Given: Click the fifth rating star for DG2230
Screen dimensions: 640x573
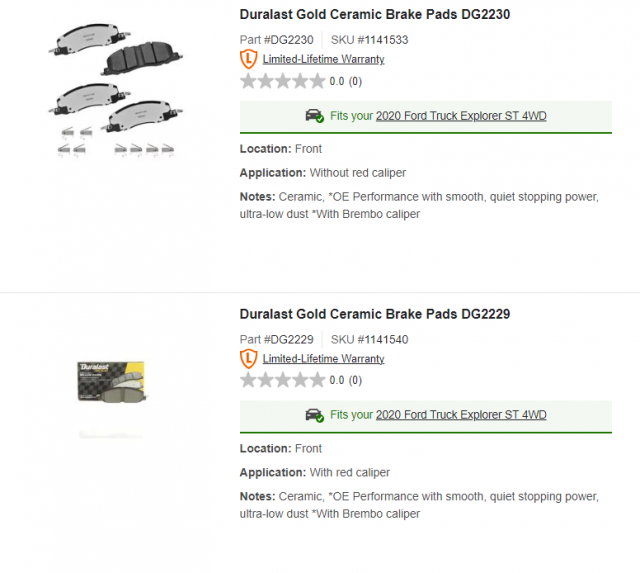Looking at the screenshot, I should 317,81.
